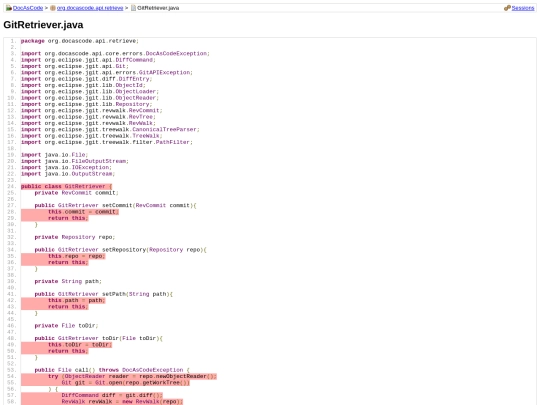Click the DocAsCode report folder icon
Image resolution: width=540 pixels, height=405 pixels.
[9, 8]
